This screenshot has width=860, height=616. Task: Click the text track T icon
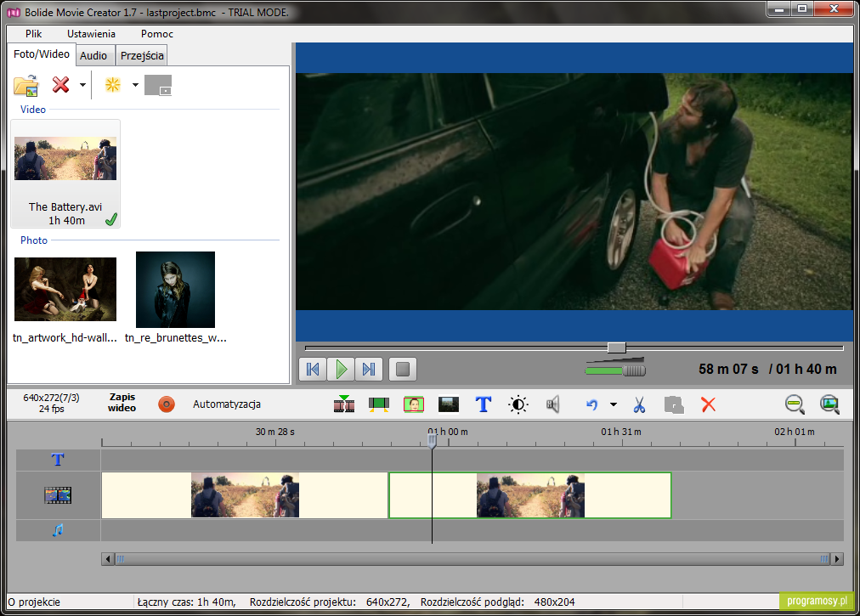tap(58, 460)
